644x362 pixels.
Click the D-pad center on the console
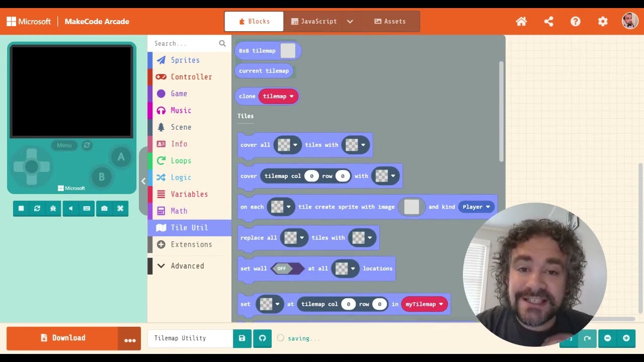click(32, 166)
